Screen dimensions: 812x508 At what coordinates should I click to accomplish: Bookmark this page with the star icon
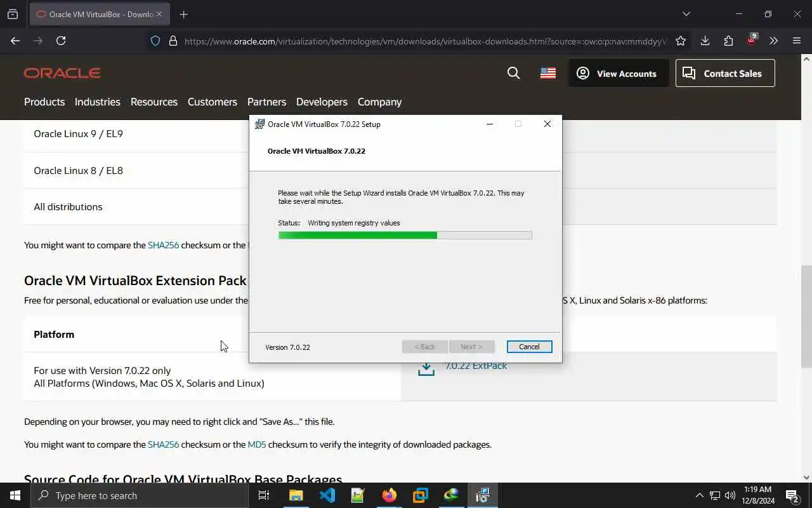coord(681,41)
